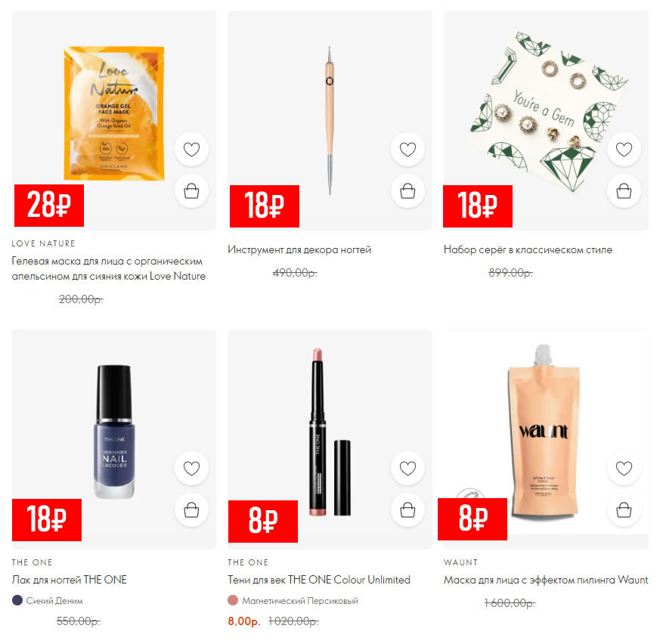The width and height of the screenshot is (660, 644).
Task: Heart the classic earrings set
Action: pos(624,150)
